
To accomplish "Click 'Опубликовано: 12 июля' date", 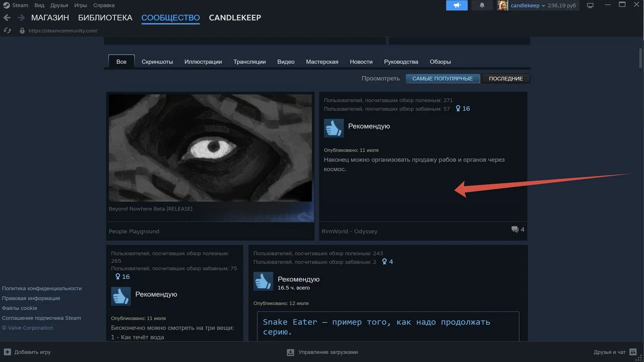I will pyautogui.click(x=281, y=303).
